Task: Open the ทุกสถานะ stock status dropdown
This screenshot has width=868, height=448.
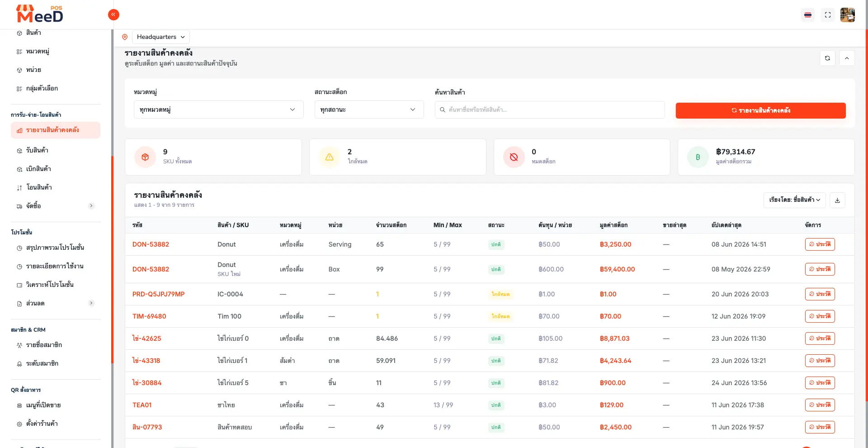Action: (369, 110)
